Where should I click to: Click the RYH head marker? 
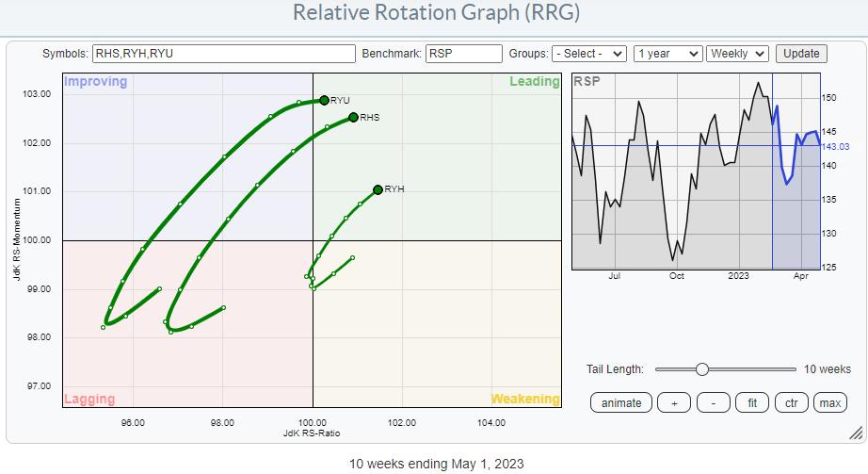[378, 189]
